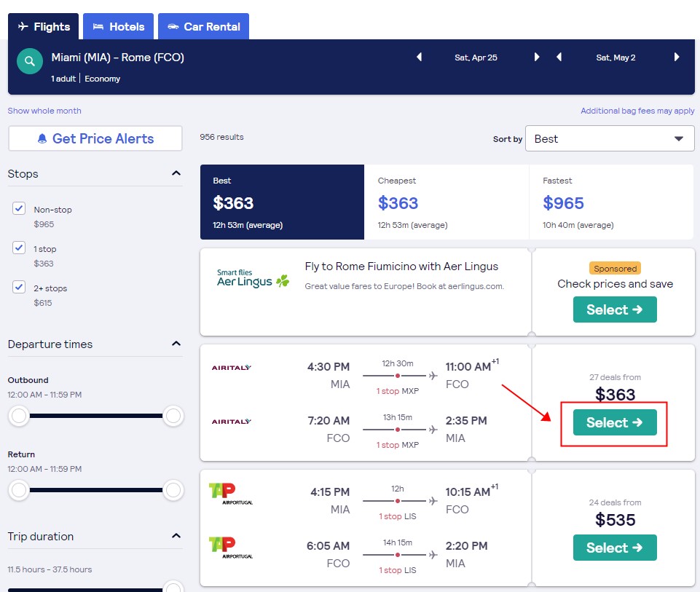The image size is (700, 592).
Task: Click the Aer Lingus logo
Action: (x=253, y=278)
